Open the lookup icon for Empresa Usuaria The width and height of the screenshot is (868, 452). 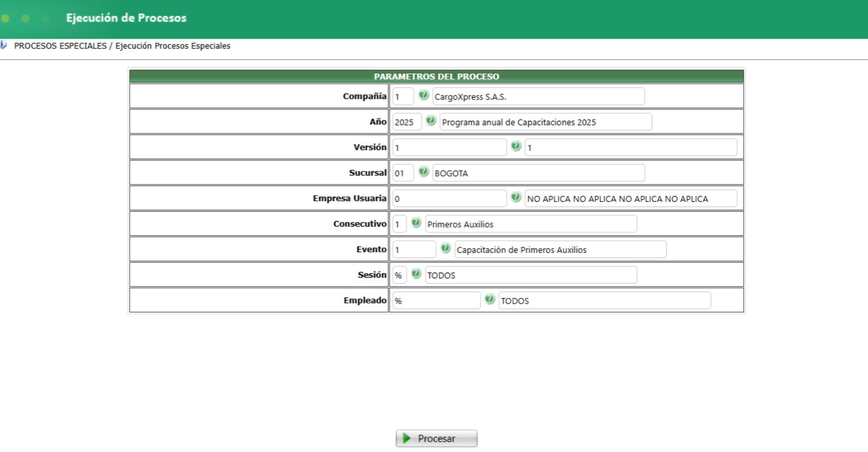[x=516, y=197]
